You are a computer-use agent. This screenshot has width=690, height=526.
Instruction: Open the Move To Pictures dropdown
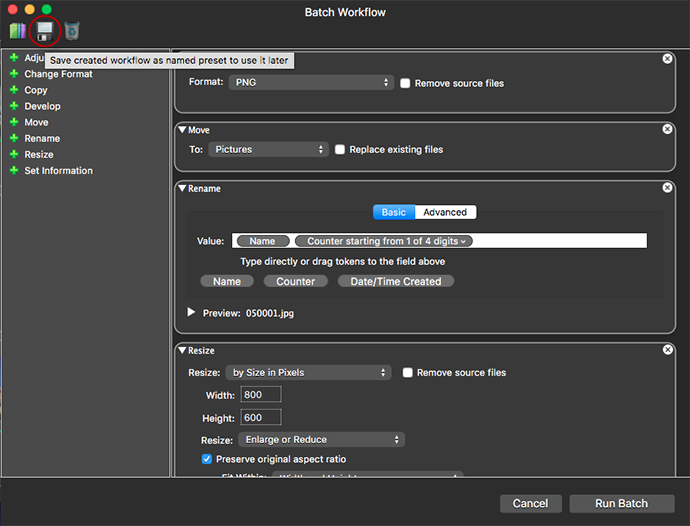tap(268, 149)
